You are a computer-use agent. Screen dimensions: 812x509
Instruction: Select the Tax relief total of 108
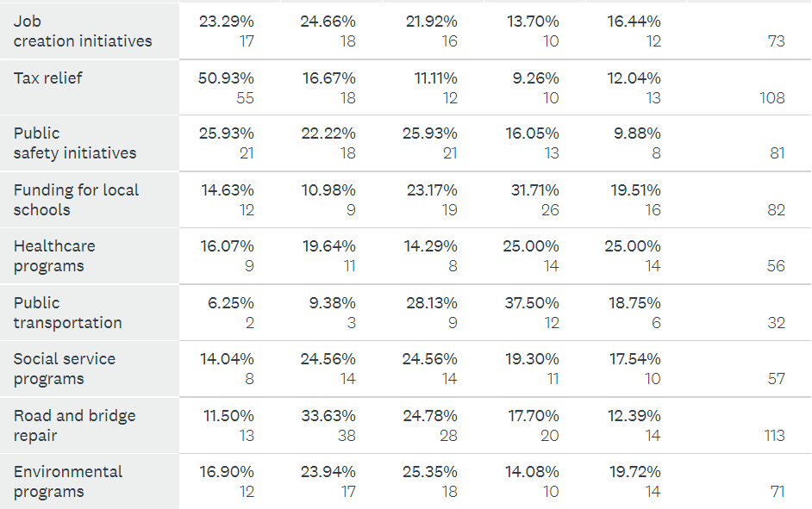(x=771, y=97)
